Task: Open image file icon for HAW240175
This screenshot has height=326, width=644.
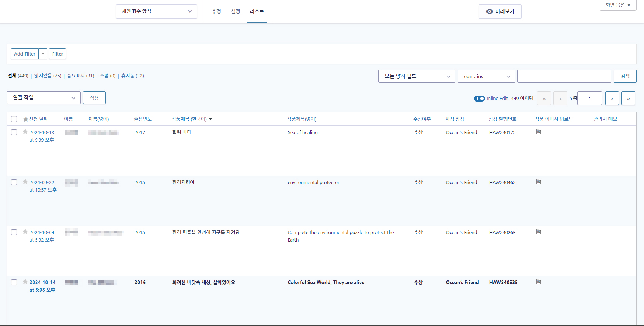Action: pos(539,132)
